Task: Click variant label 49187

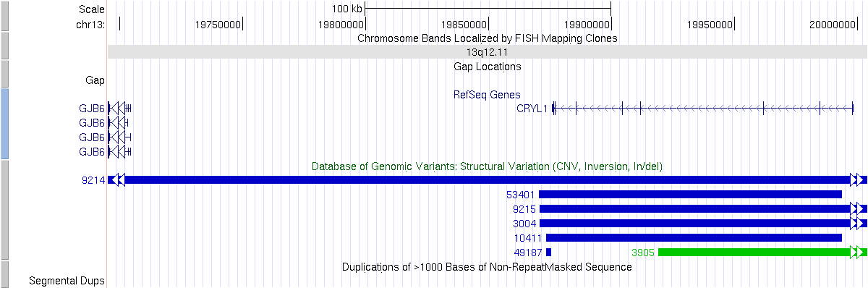Action: 528,253
